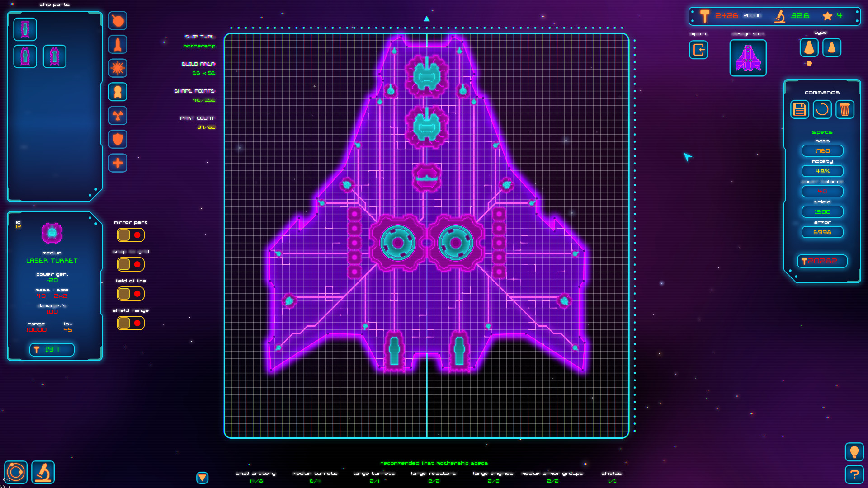Click the import design button
This screenshot has height=488, width=868.
[x=698, y=50]
